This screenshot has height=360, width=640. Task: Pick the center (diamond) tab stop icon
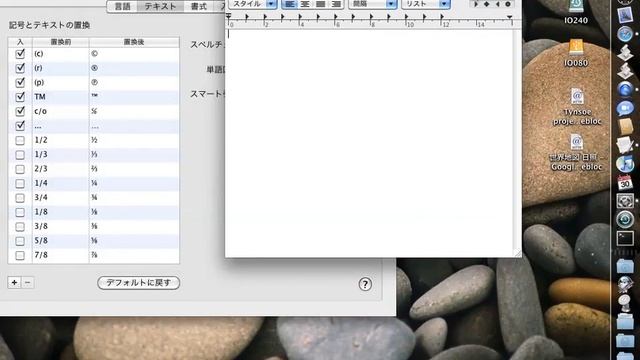point(487,4)
